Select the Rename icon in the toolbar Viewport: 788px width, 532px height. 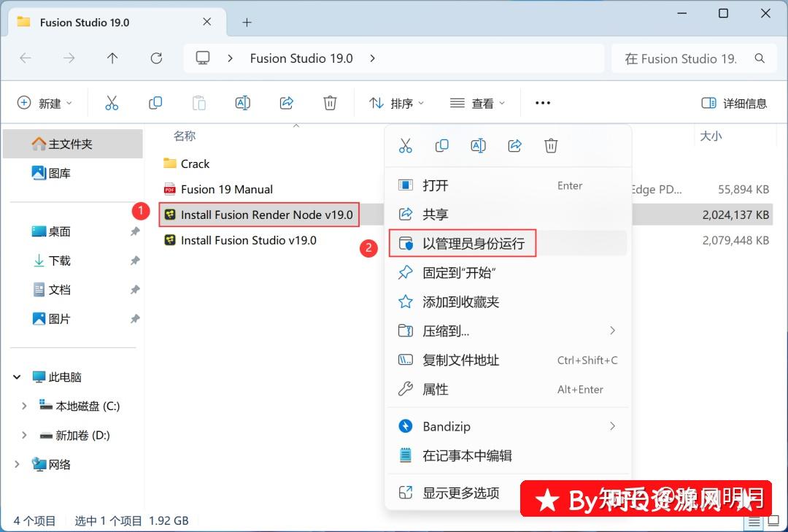(x=243, y=102)
